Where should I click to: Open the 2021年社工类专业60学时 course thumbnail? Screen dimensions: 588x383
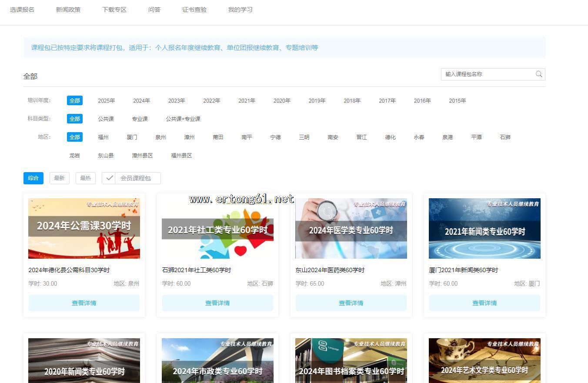click(x=217, y=229)
